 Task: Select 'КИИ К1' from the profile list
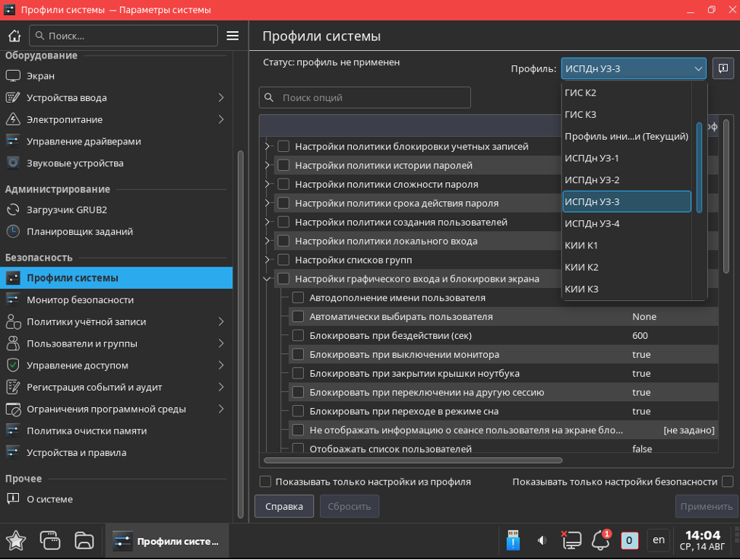[581, 245]
